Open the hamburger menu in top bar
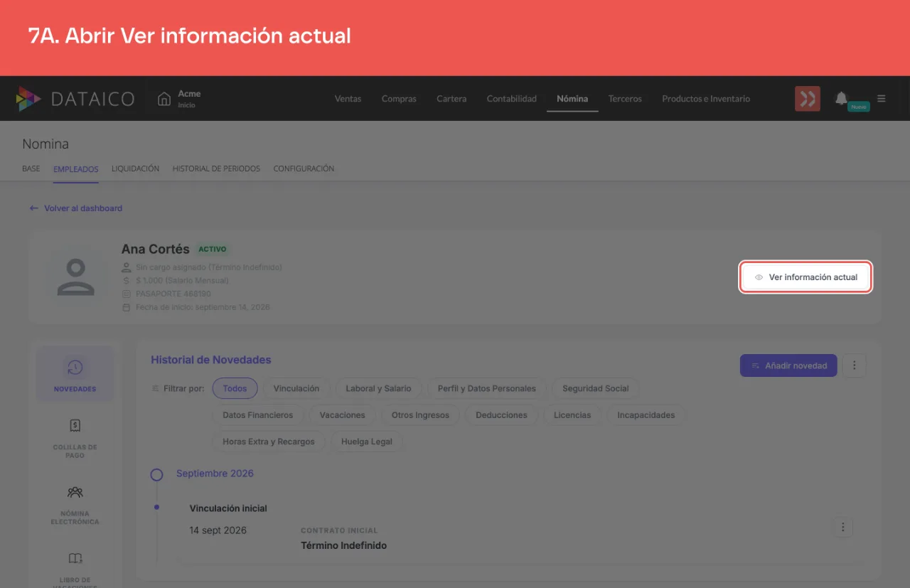Viewport: 910px width, 588px height. (882, 99)
